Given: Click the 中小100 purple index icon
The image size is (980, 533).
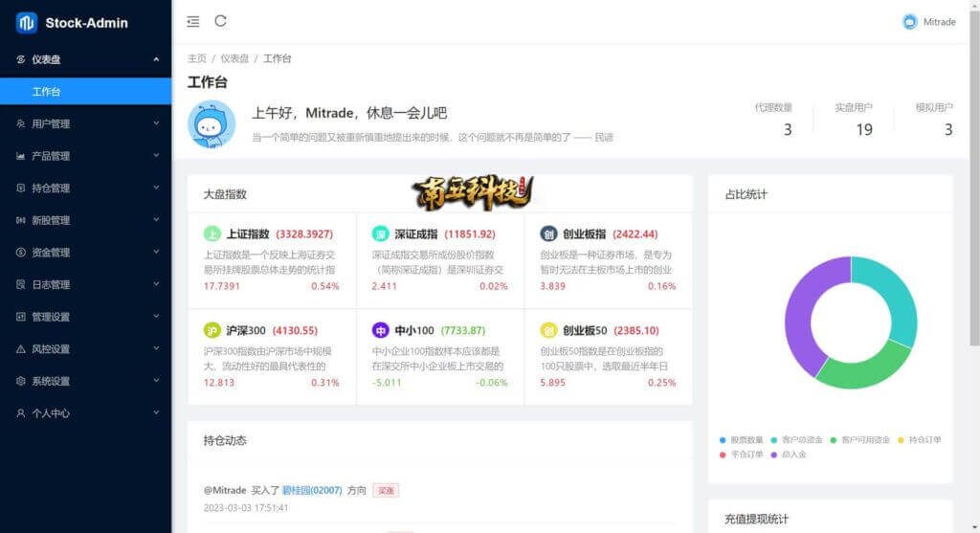Looking at the screenshot, I should point(380,330).
